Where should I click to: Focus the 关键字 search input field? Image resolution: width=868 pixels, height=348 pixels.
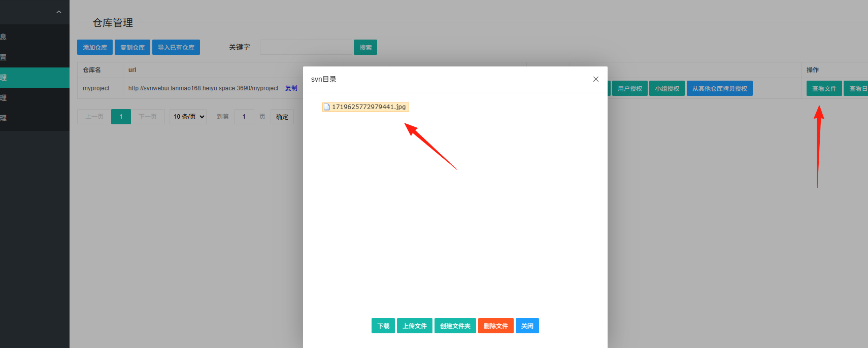(306, 47)
